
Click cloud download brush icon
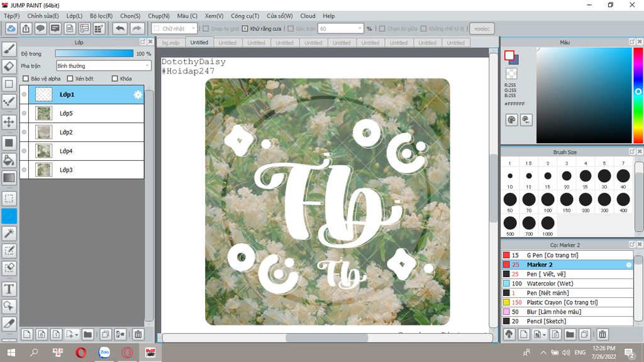pyautogui.click(x=509, y=334)
